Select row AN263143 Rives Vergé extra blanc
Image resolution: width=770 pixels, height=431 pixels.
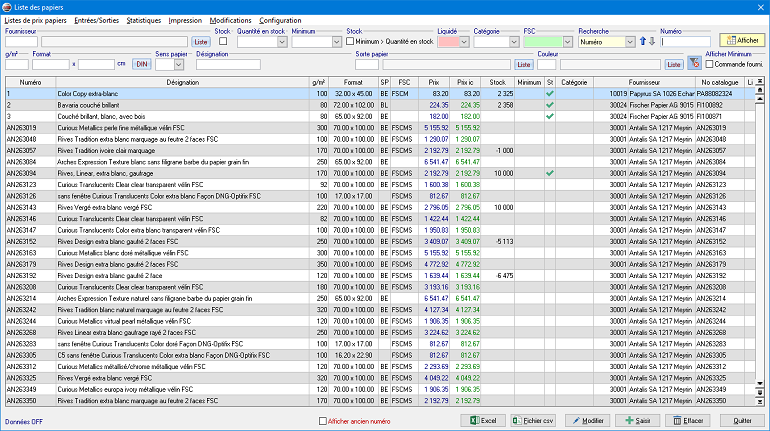[x=380, y=207]
